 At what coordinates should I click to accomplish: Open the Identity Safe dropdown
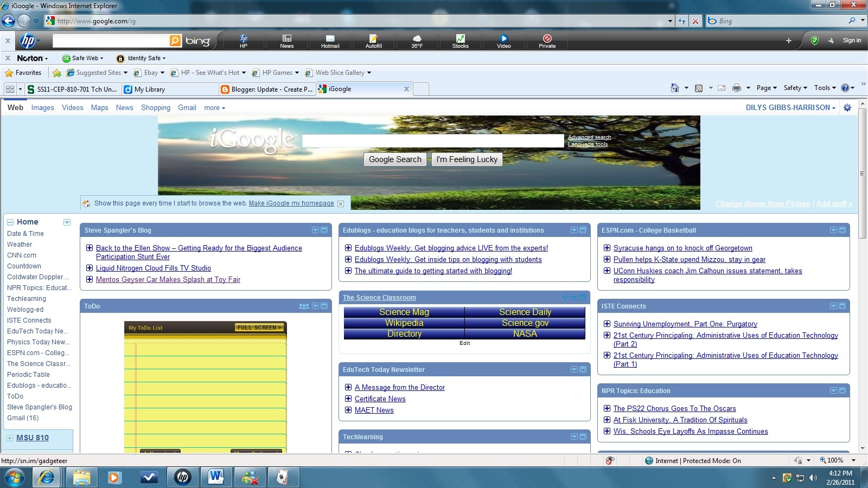coord(142,58)
